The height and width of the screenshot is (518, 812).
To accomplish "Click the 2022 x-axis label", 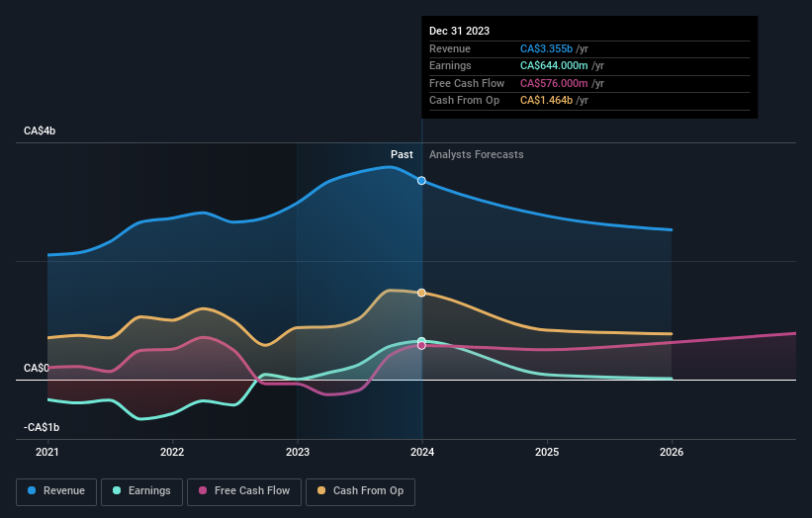I will (x=172, y=452).
